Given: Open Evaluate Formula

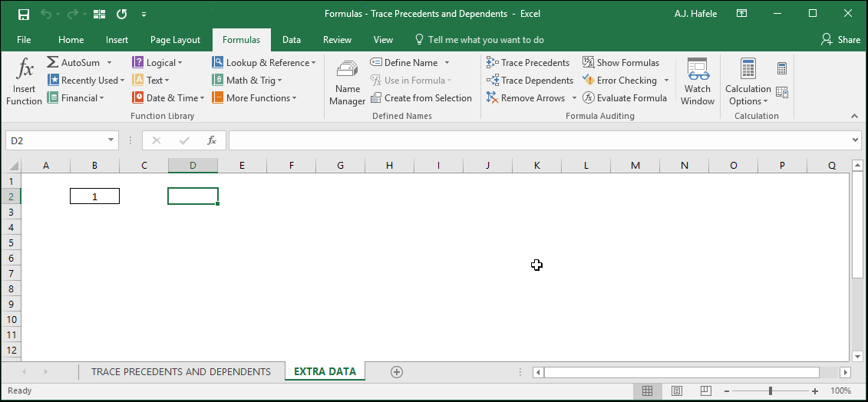Looking at the screenshot, I should (625, 98).
